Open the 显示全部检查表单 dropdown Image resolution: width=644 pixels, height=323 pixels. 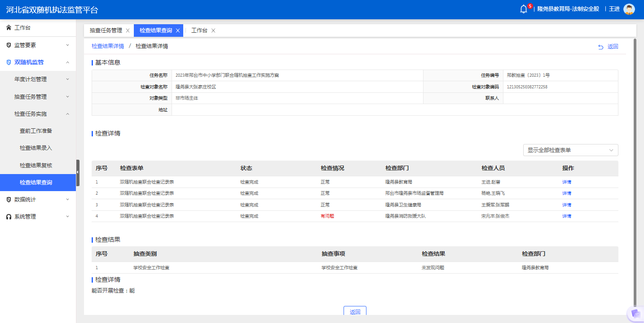(569, 150)
